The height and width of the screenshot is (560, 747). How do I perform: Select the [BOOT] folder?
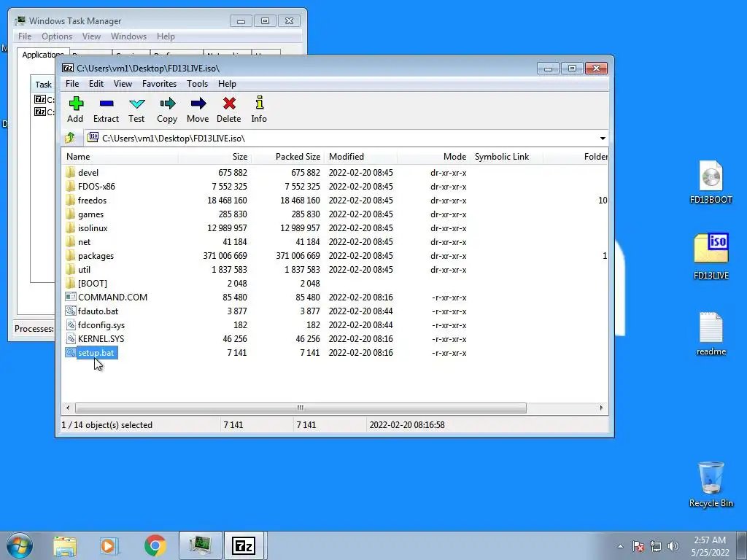point(93,284)
